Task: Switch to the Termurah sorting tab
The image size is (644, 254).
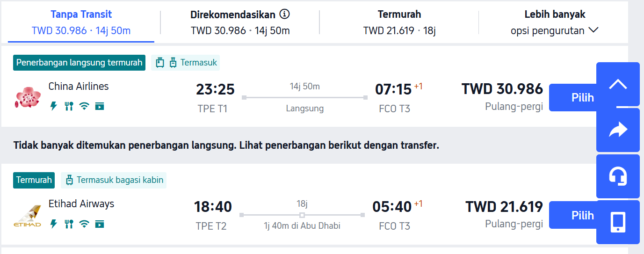Action: [x=399, y=22]
